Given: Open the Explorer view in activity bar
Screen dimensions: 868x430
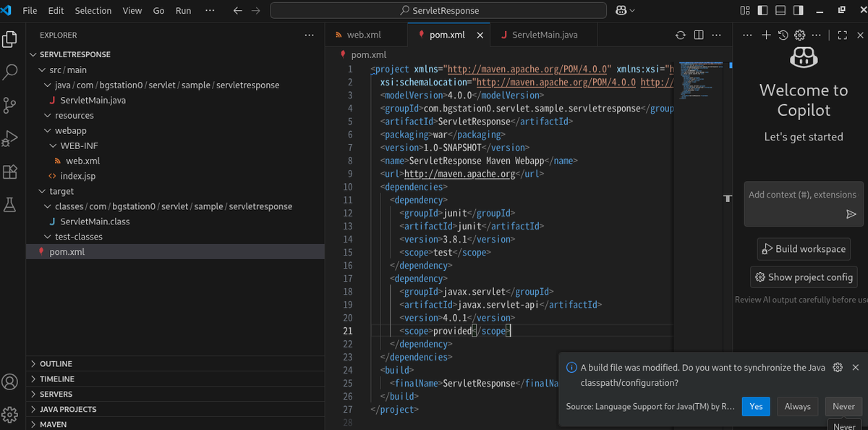Looking at the screenshot, I should pos(10,39).
